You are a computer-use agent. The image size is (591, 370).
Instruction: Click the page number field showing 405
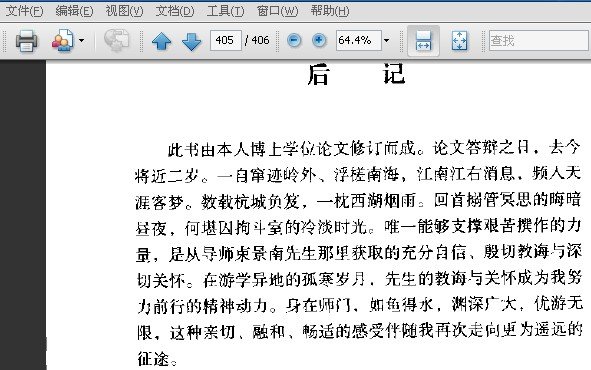225,40
